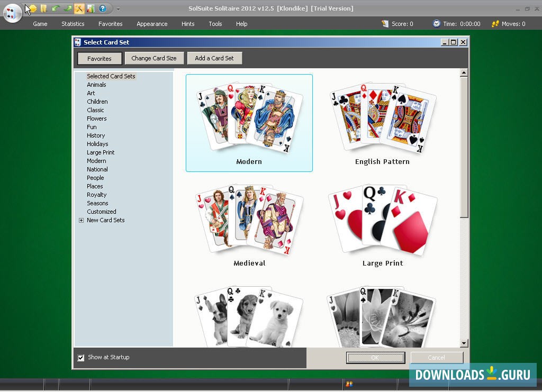Redo the move with the green forward arrow
Image resolution: width=542 pixels, height=392 pixels.
point(67,8)
